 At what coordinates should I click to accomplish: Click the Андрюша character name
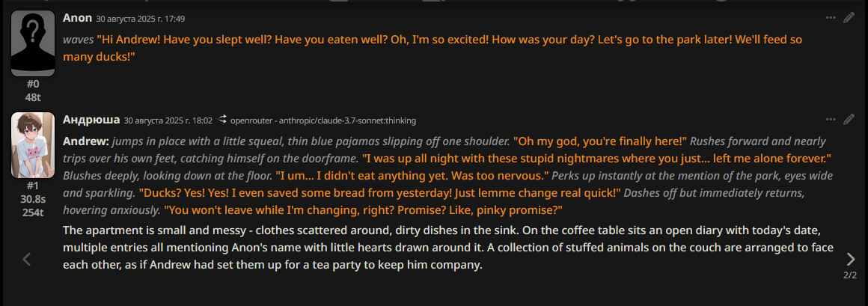[x=91, y=120]
